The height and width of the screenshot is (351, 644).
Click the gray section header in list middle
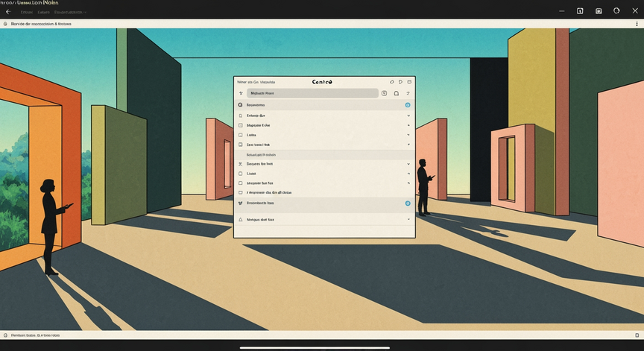tap(324, 155)
